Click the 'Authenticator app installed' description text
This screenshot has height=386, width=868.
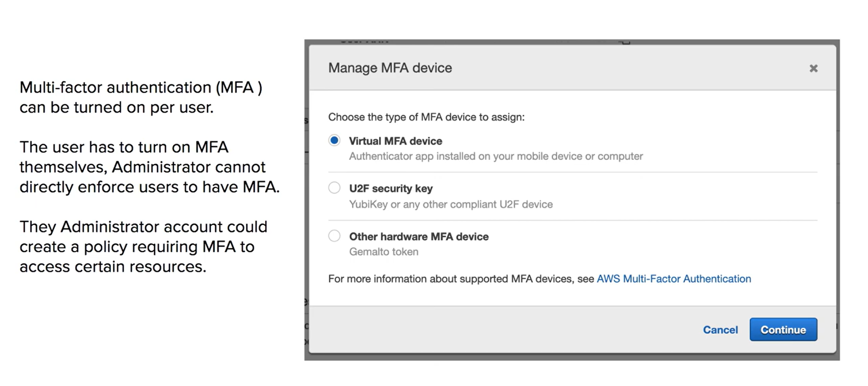coord(496,156)
